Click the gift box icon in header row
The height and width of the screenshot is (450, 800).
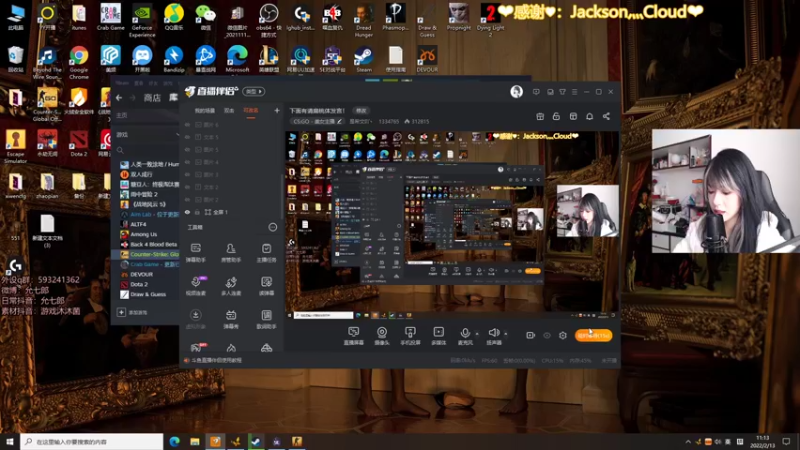[540, 116]
